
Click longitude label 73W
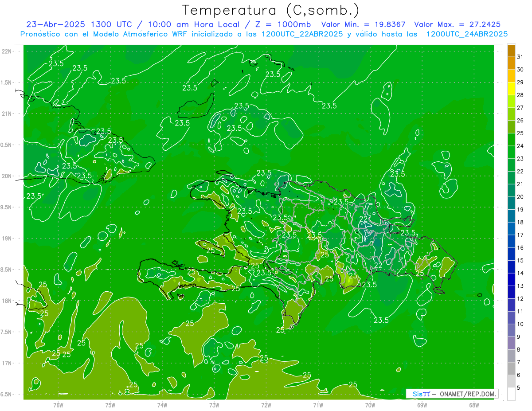tap(214, 405)
